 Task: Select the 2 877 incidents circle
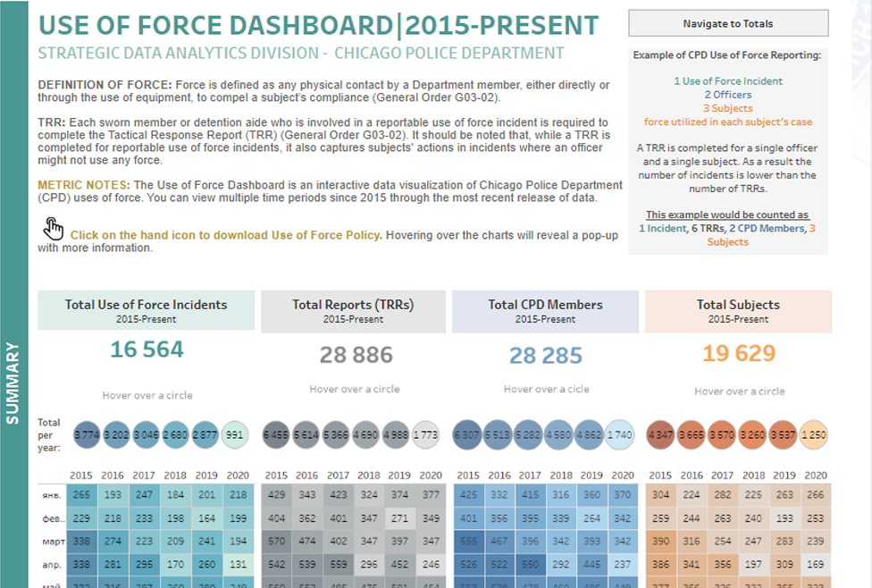click(205, 435)
